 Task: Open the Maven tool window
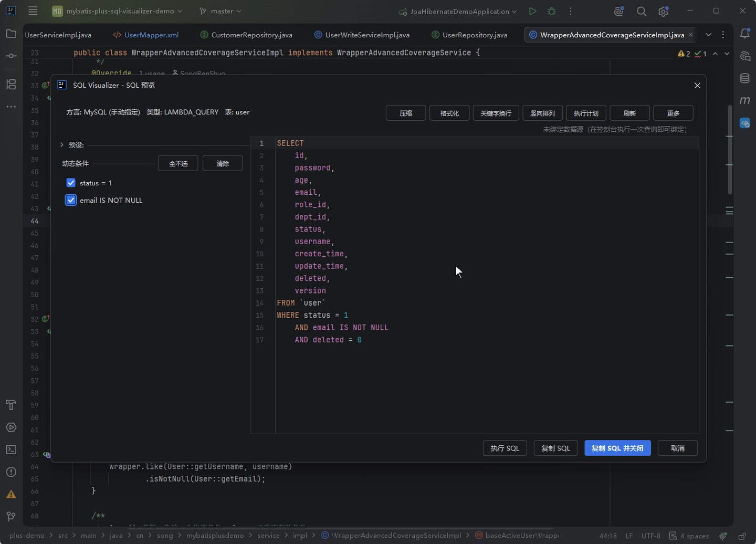pyautogui.click(x=744, y=100)
